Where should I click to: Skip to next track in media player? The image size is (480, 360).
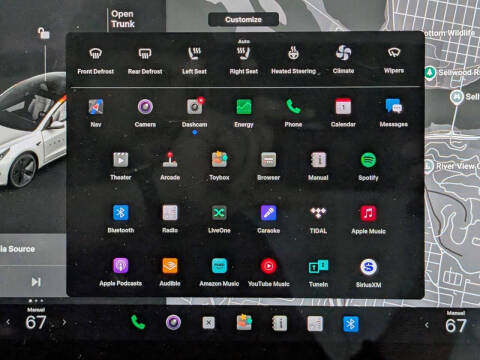pos(36,282)
